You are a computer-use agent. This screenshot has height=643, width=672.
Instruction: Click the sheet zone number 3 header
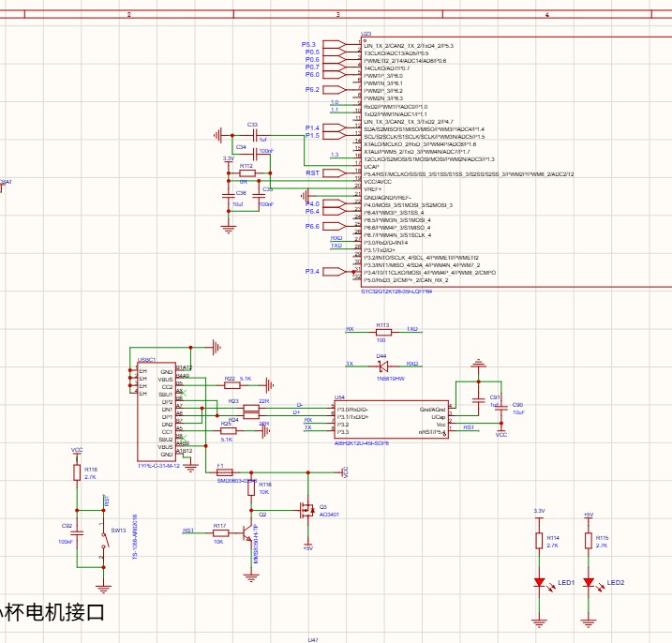(338, 15)
